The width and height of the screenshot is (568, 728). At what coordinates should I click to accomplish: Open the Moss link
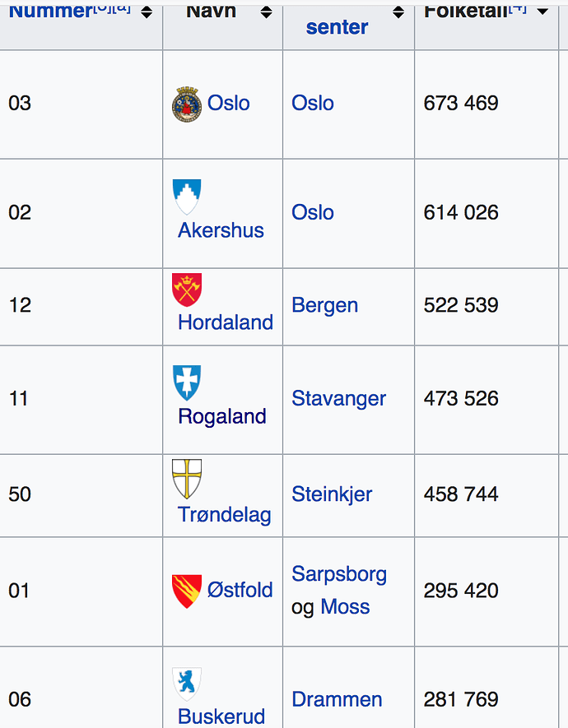345,606
